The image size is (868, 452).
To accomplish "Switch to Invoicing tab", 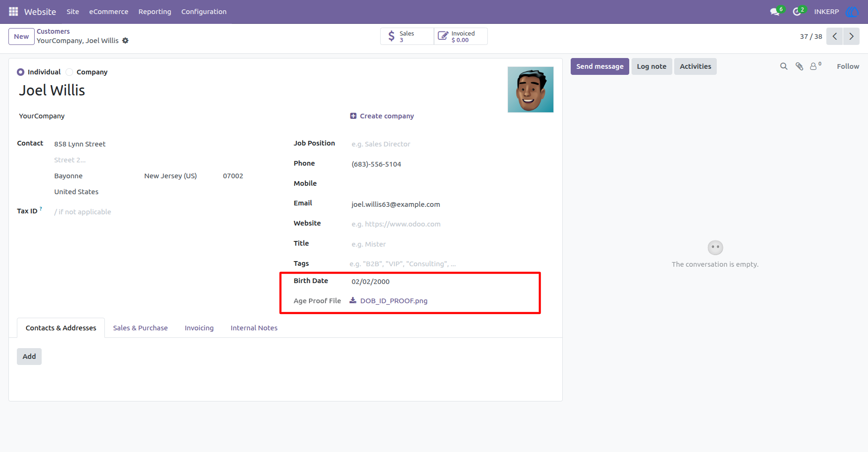I will click(199, 328).
